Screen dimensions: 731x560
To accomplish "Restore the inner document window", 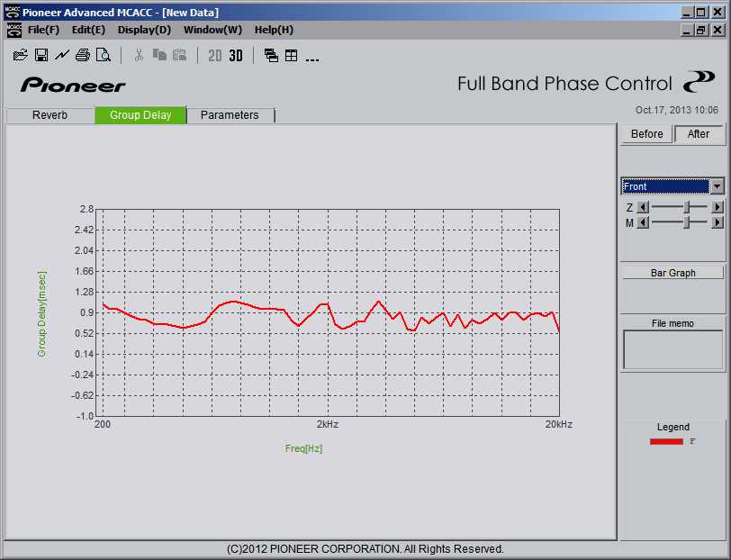I will (700, 31).
